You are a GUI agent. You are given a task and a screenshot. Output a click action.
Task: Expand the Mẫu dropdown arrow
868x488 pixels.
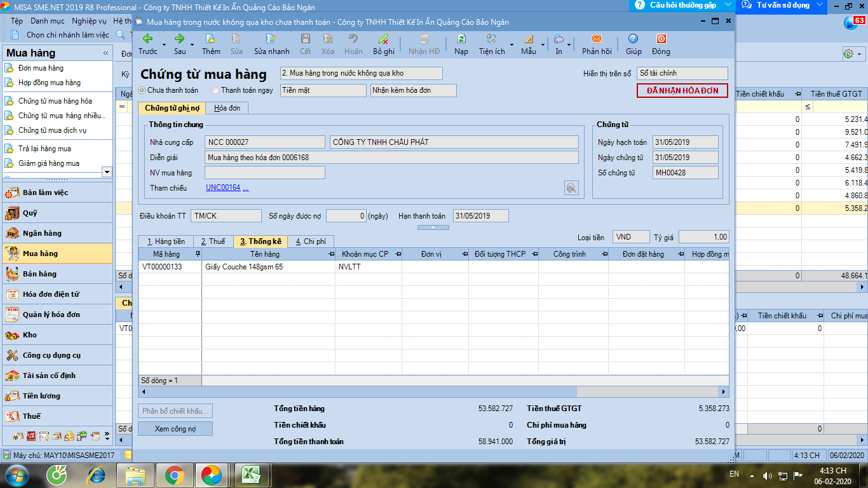[x=542, y=44]
